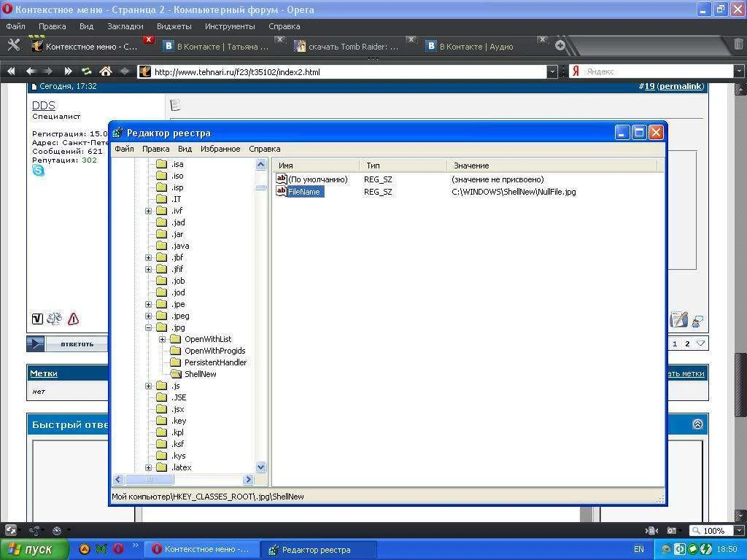Switch to the Tomb Raider tab
The image size is (747, 560).
pyautogui.click(x=347, y=46)
